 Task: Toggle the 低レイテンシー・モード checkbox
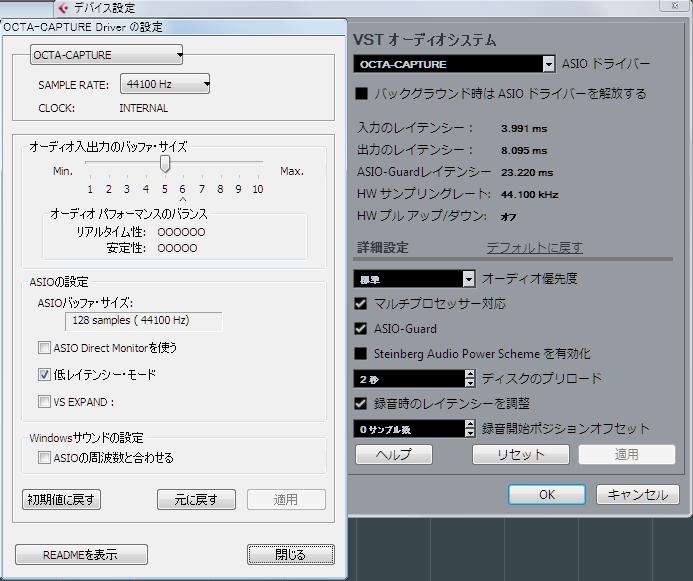(x=44, y=375)
